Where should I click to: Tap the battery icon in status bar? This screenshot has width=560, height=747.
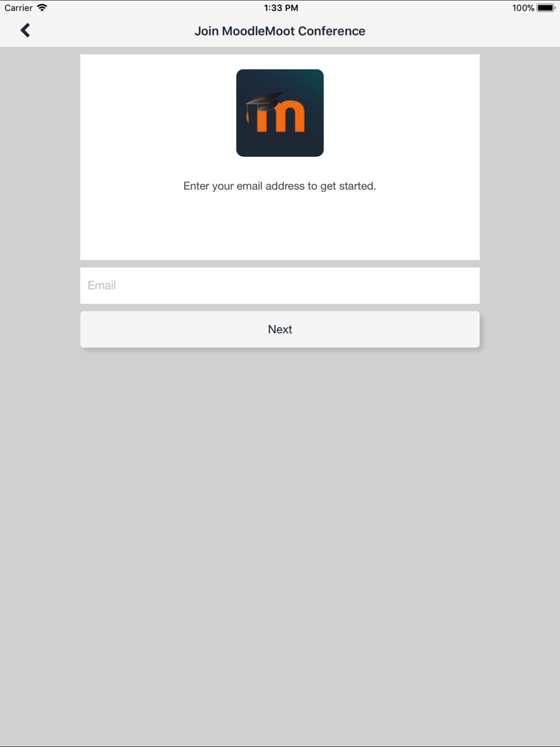click(546, 8)
